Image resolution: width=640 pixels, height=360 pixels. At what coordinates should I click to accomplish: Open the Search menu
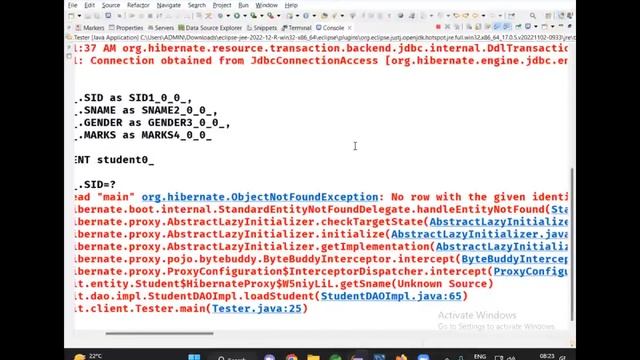pyautogui.click(x=197, y=5)
